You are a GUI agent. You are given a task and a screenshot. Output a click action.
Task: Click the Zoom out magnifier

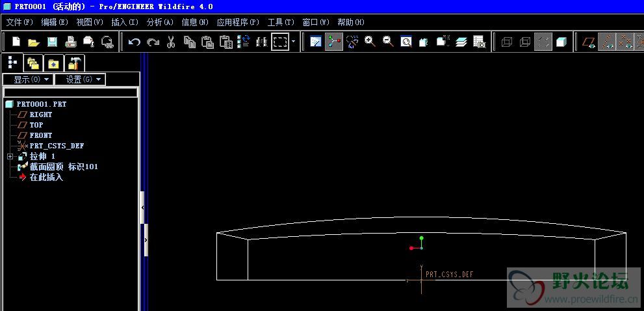point(388,42)
